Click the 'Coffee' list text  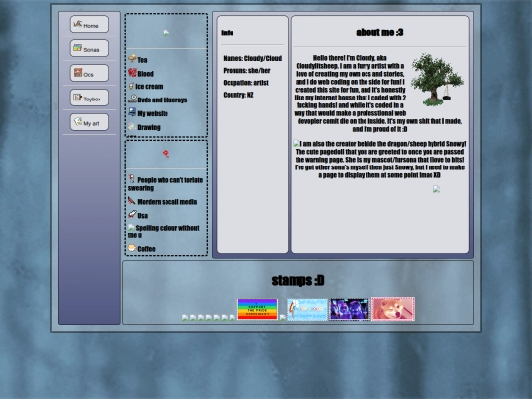146,249
